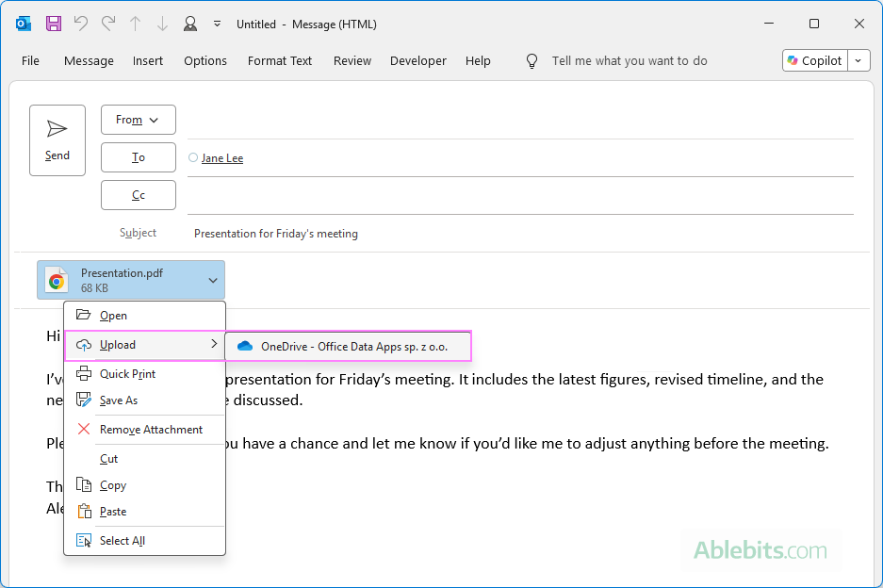Viewport: 883px width, 588px height.
Task: Click the To button
Action: tap(138, 157)
